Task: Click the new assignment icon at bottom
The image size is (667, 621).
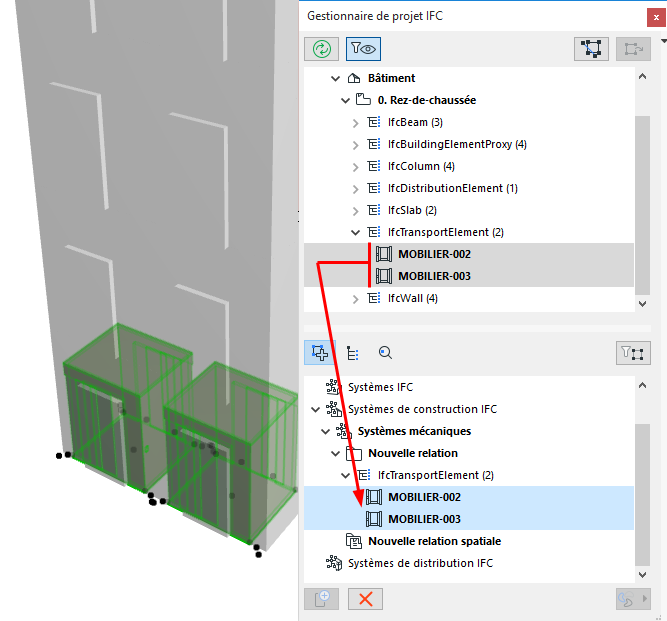Action: 322,599
